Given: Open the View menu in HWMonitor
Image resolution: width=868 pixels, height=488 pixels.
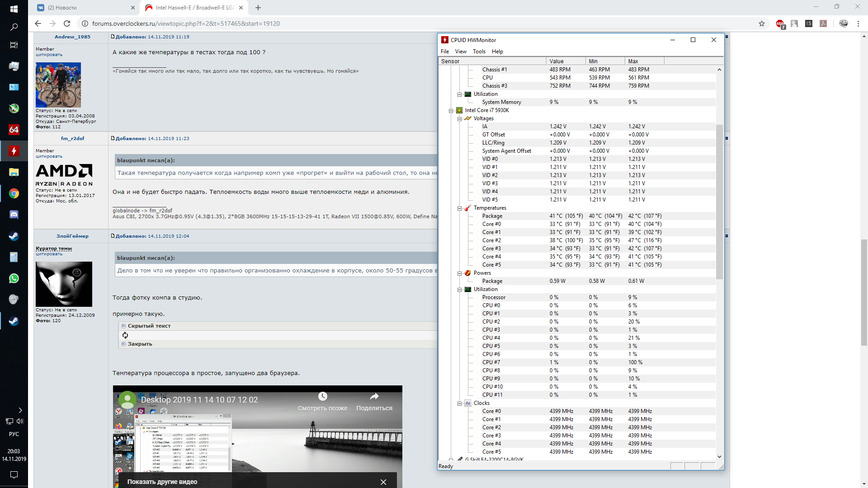Looking at the screenshot, I should pos(461,52).
